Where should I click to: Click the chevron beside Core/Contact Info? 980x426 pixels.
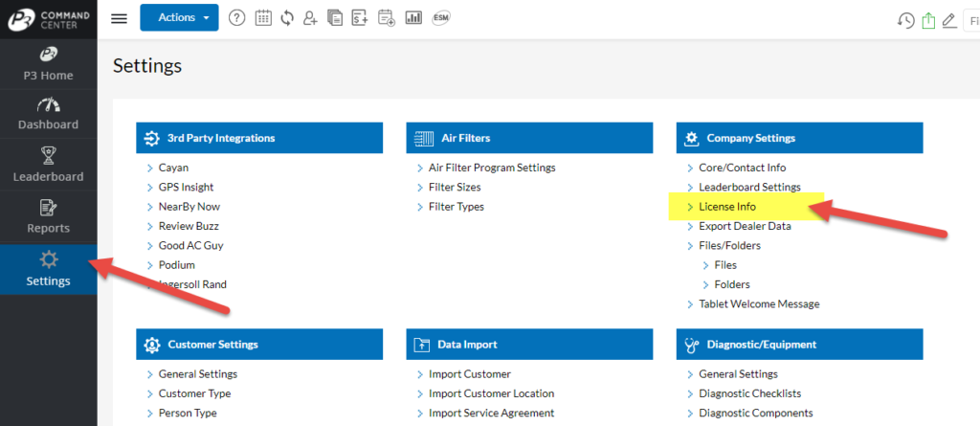click(x=690, y=168)
